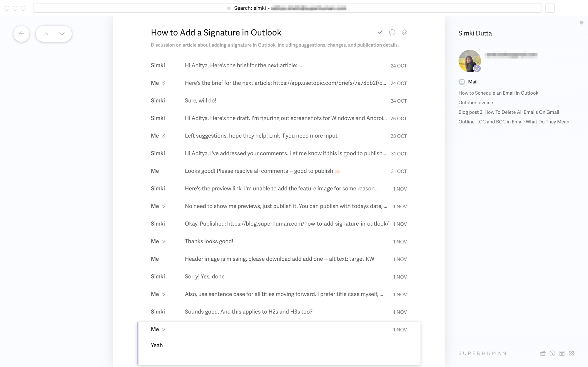
Task: Click the mark as done checkmark icon
Action: pos(380,32)
